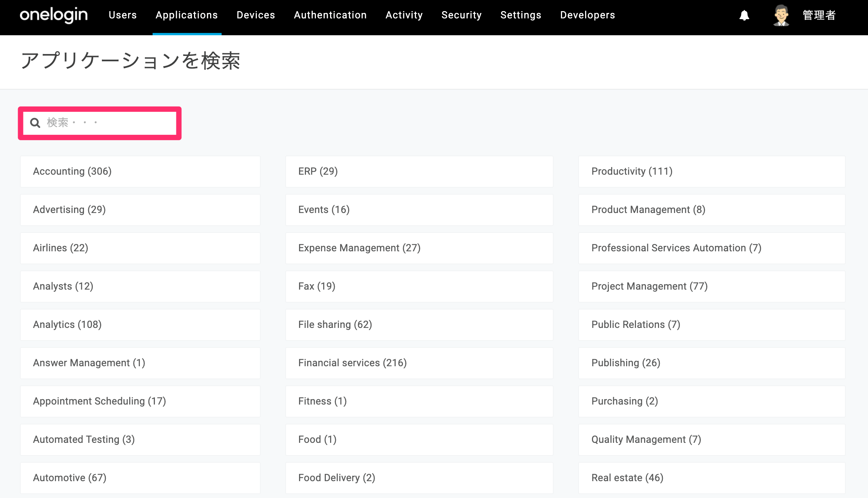Open the Food Delivery (2) category
Screen dimensions: 868x498
pyautogui.click(x=419, y=478)
